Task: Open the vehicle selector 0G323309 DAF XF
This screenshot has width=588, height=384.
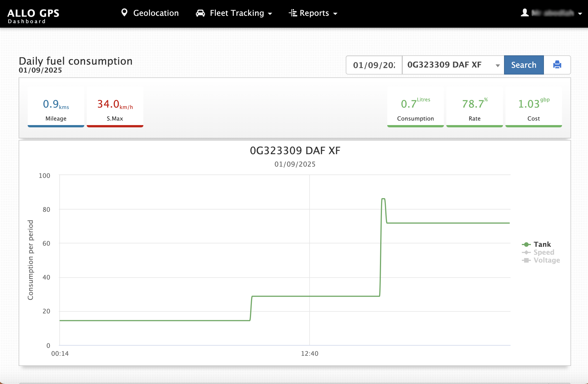Action: (453, 65)
